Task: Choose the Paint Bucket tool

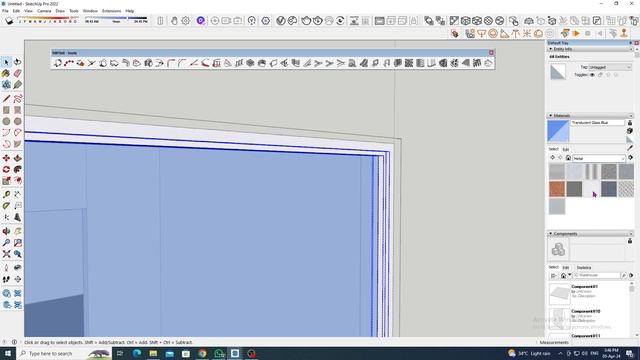Action: (x=6, y=73)
